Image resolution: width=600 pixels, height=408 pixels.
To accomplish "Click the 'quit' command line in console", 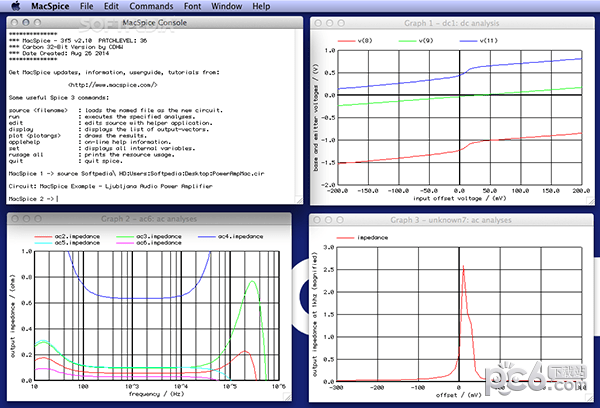I will click(x=65, y=161).
